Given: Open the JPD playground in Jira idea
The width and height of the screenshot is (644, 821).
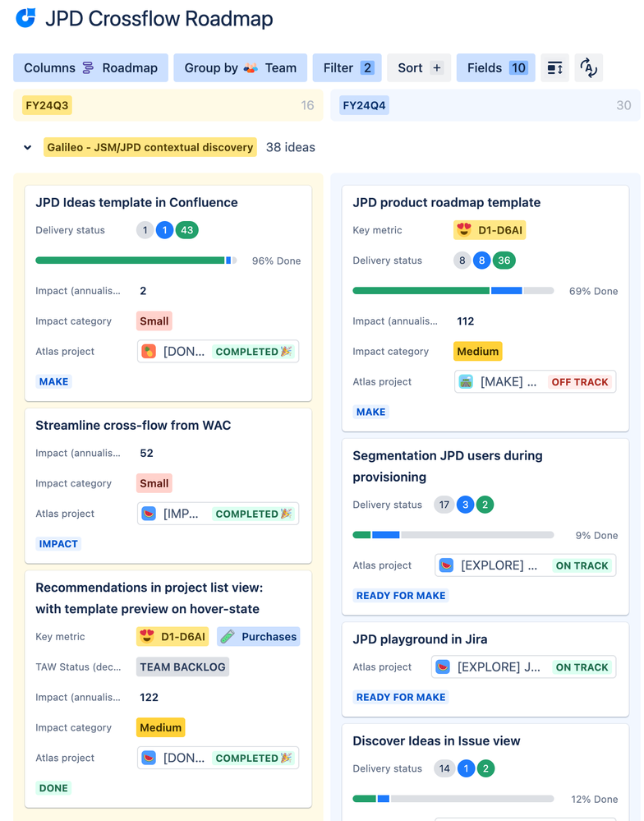Looking at the screenshot, I should [x=420, y=639].
